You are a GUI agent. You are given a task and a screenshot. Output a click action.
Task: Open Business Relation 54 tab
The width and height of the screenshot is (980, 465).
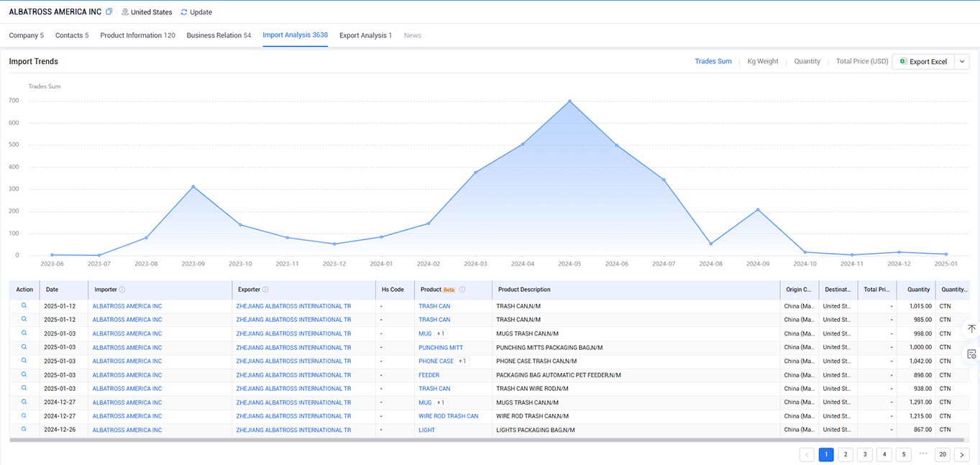219,35
